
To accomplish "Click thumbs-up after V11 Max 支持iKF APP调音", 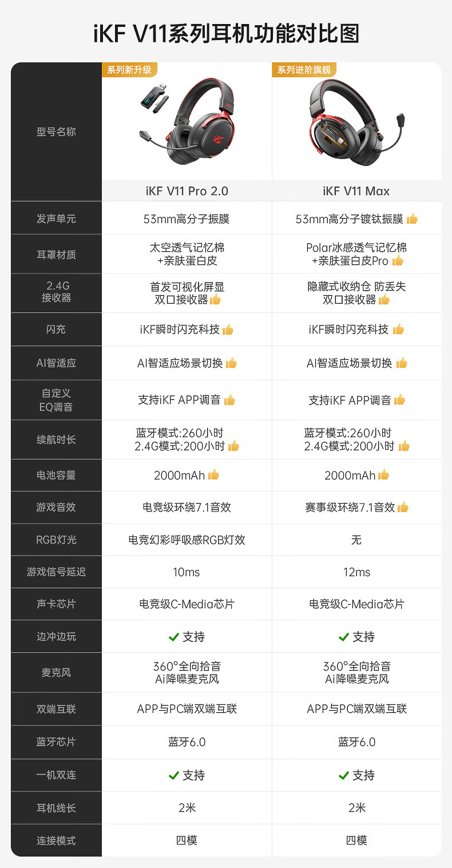I will coord(399,400).
